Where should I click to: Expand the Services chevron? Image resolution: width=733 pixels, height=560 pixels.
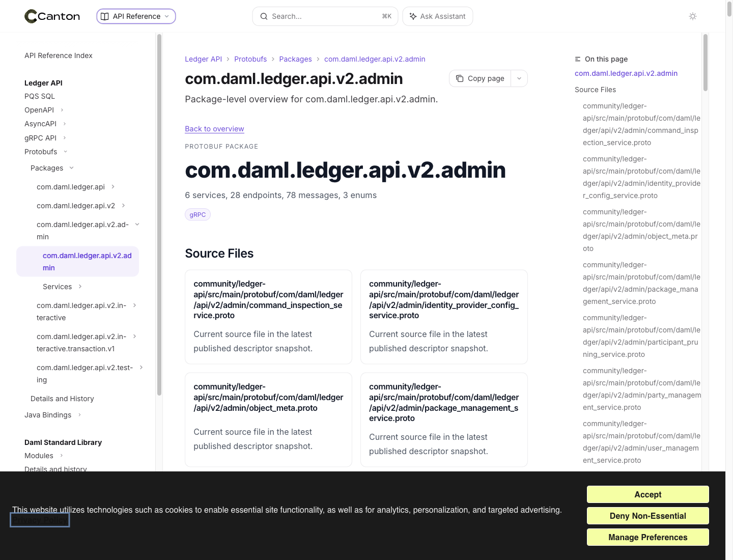pos(80,287)
